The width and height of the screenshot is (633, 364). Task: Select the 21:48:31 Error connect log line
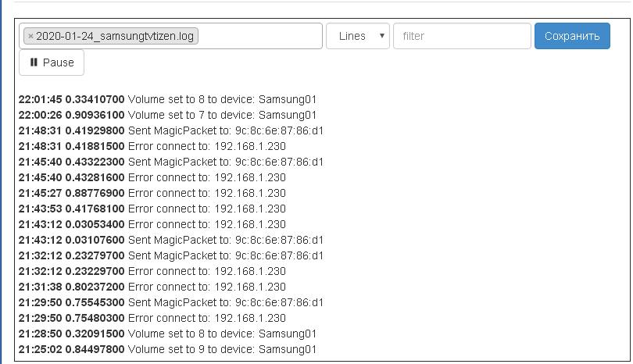coord(152,146)
